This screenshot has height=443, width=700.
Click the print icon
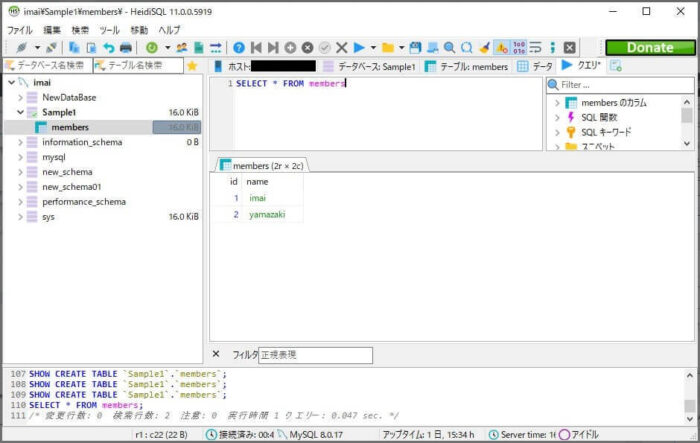coord(126,48)
